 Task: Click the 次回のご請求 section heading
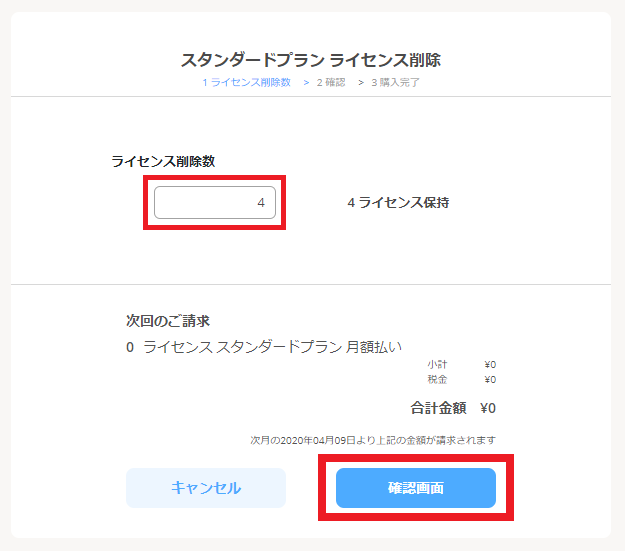click(168, 321)
